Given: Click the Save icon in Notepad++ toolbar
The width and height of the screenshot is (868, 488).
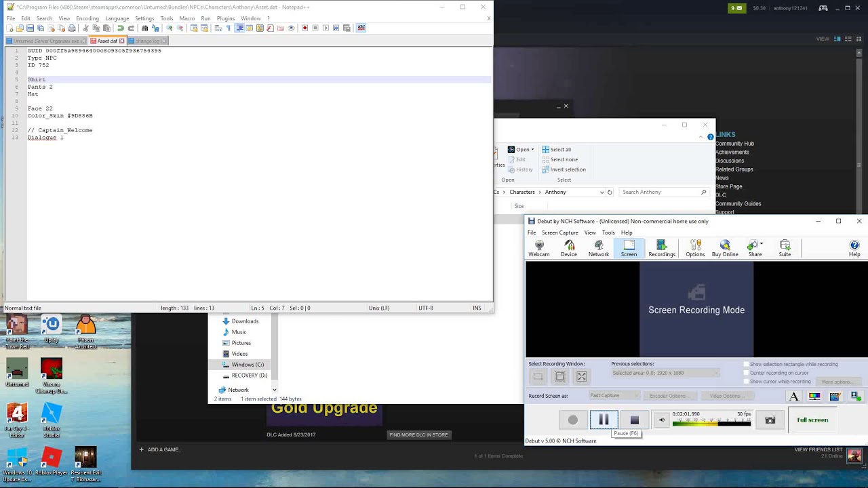Looking at the screenshot, I should [30, 28].
